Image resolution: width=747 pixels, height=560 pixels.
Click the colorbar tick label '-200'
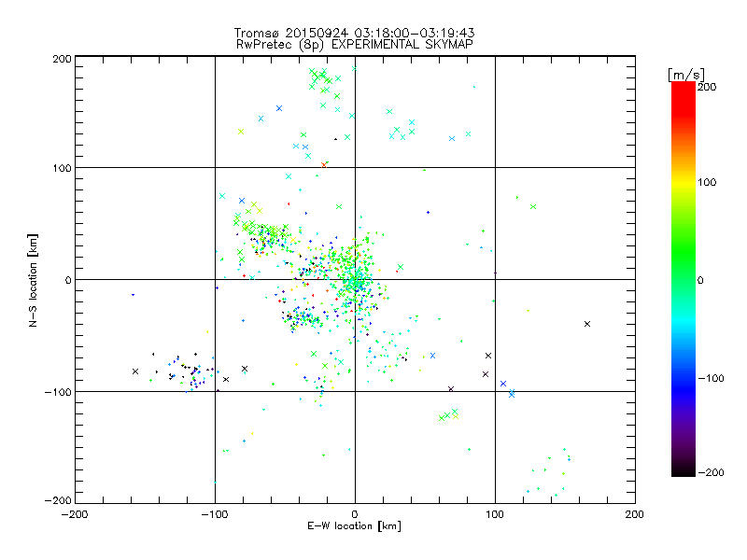[x=711, y=472]
